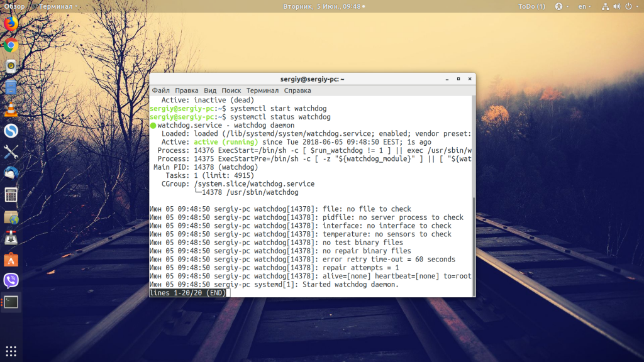This screenshot has width=644, height=362.
Task: Open the wired network status icon
Action: click(x=604, y=6)
